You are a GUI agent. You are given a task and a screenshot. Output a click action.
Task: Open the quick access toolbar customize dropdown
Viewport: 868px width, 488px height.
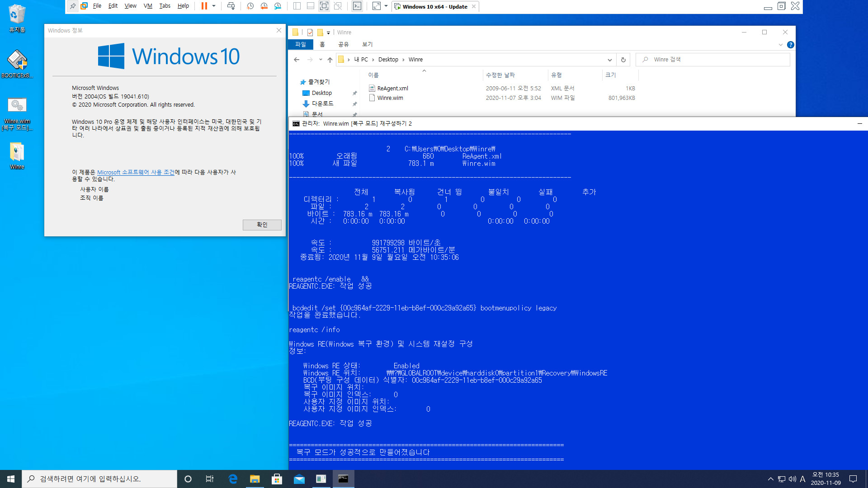point(329,33)
